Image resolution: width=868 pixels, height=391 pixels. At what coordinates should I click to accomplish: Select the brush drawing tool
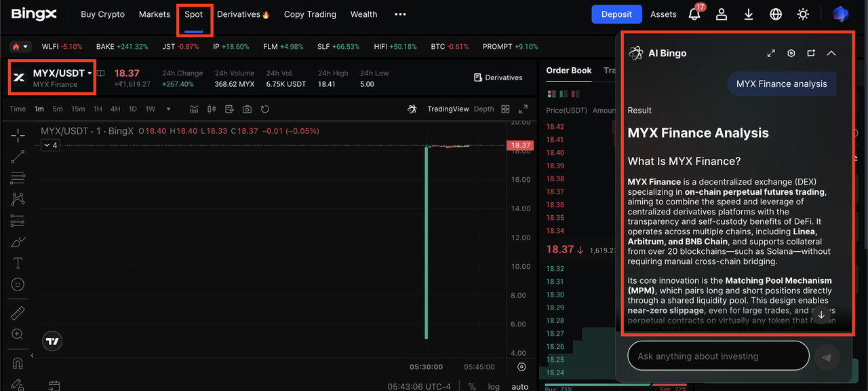[x=18, y=242]
